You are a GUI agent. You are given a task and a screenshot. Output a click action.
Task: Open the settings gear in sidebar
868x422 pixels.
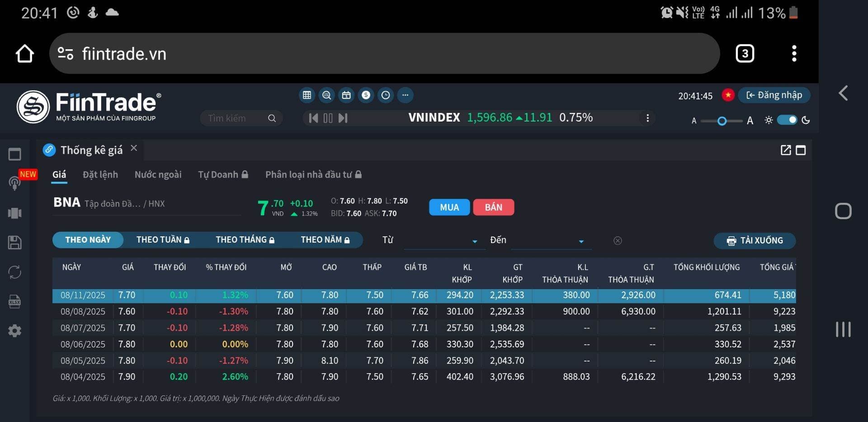[x=14, y=331]
